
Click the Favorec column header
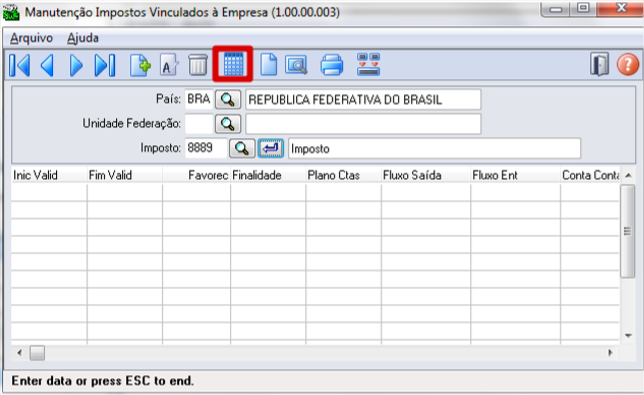[x=196, y=175]
